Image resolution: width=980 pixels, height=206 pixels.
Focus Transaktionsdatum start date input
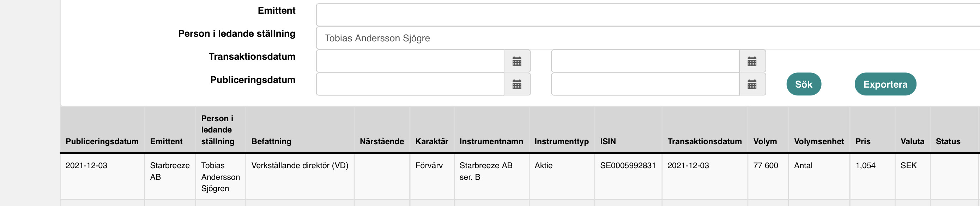tap(410, 61)
